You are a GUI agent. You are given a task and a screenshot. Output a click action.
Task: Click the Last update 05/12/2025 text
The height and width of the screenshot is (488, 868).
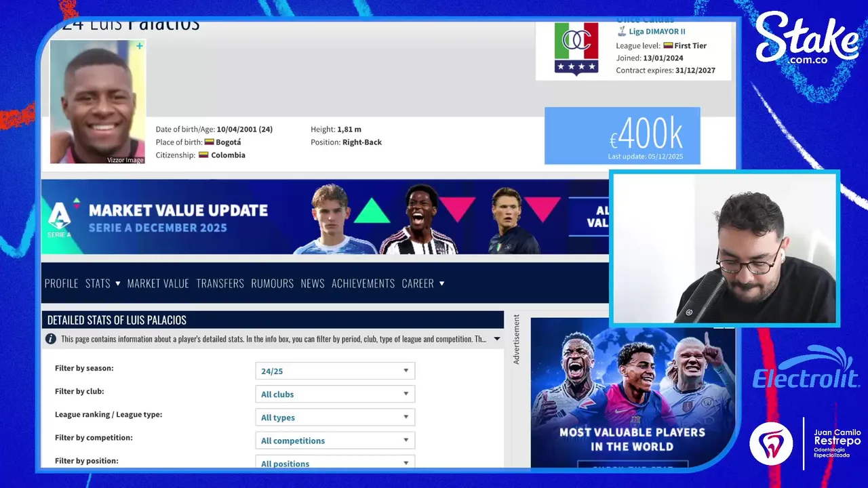pos(646,157)
